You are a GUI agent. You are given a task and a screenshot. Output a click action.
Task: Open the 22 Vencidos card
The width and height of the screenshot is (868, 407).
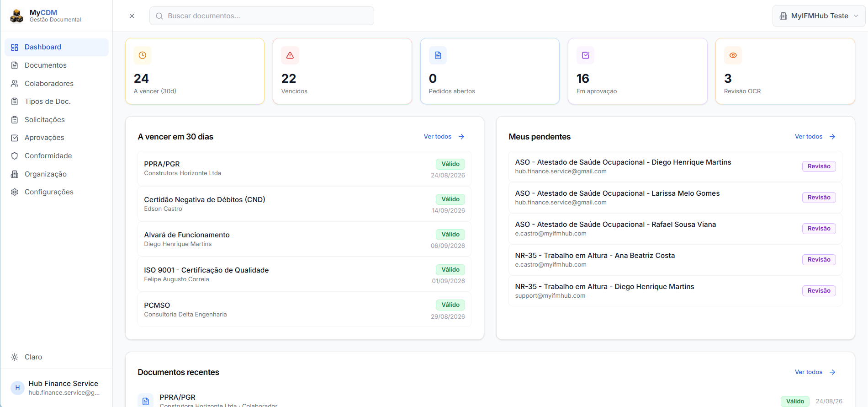[x=343, y=71]
